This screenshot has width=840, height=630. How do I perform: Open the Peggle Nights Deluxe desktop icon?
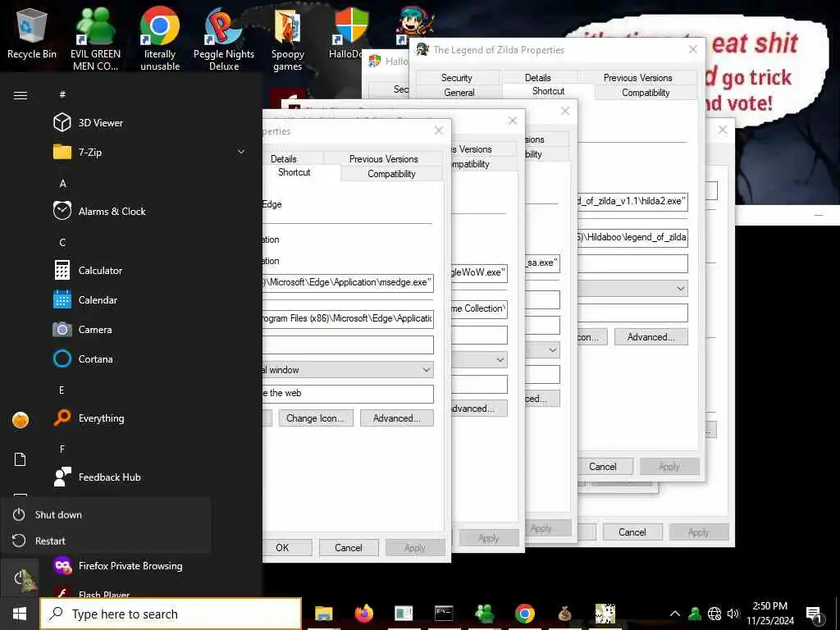(x=224, y=39)
